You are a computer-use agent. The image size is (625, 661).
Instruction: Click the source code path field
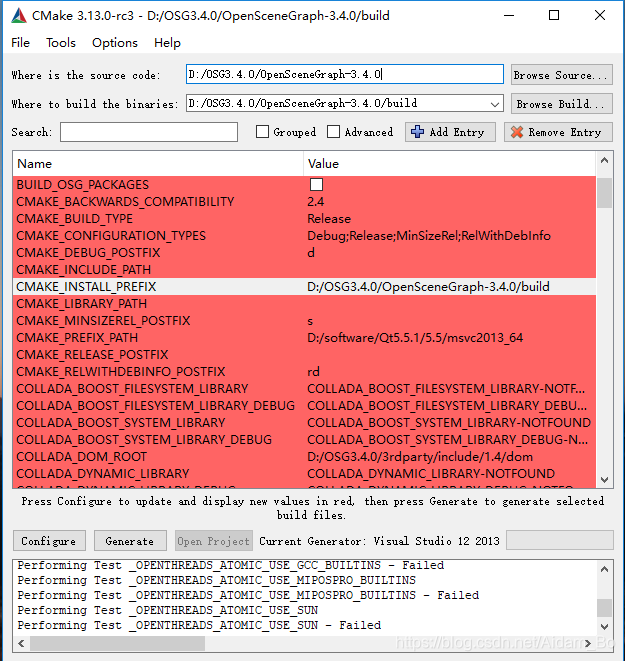[x=345, y=74]
